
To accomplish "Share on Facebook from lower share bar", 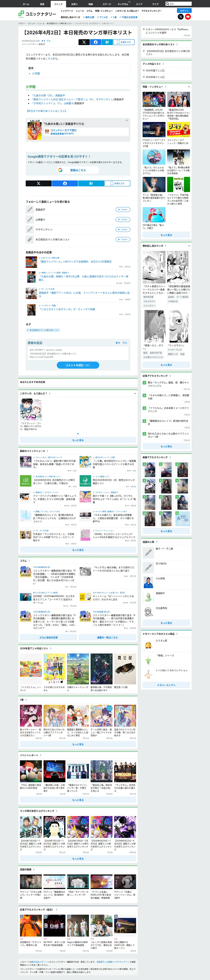I will [65, 183].
